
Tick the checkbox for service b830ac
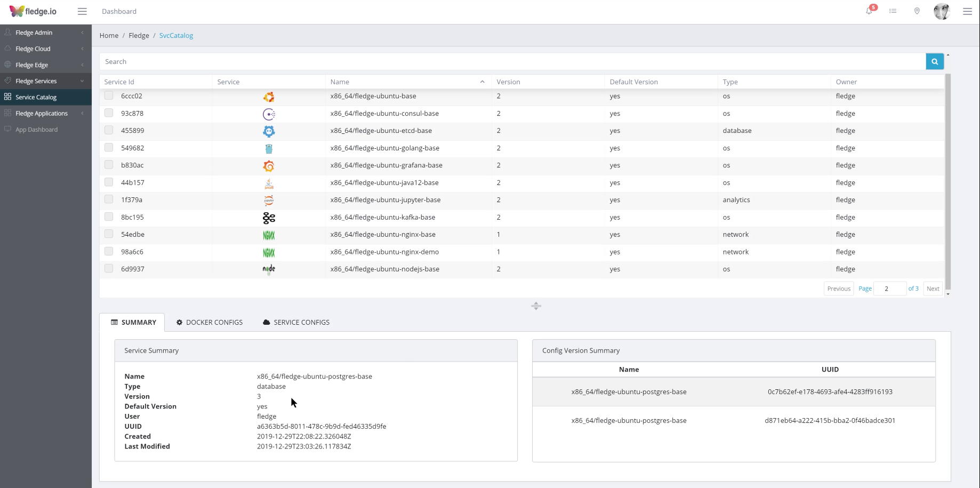click(x=109, y=165)
